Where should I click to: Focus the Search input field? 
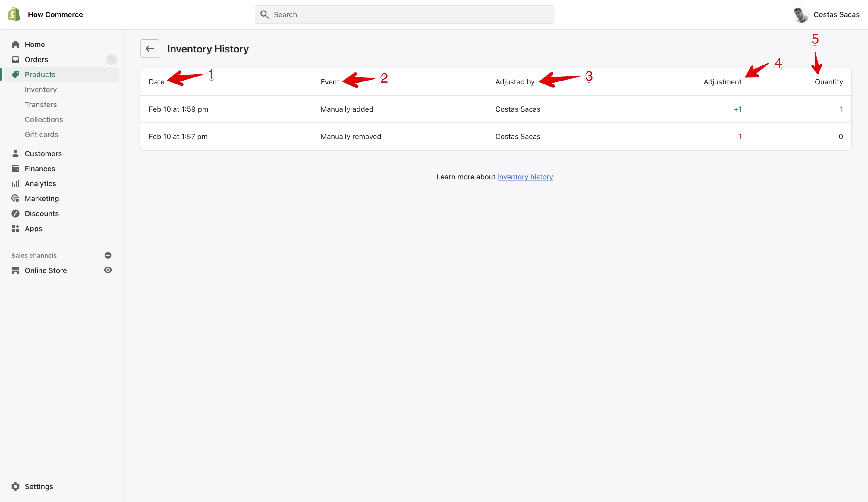click(404, 14)
